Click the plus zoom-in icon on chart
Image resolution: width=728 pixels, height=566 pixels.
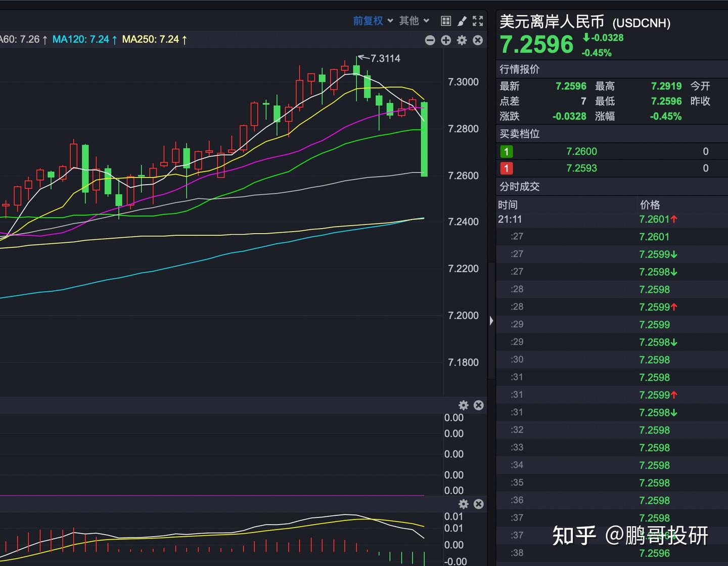click(446, 40)
